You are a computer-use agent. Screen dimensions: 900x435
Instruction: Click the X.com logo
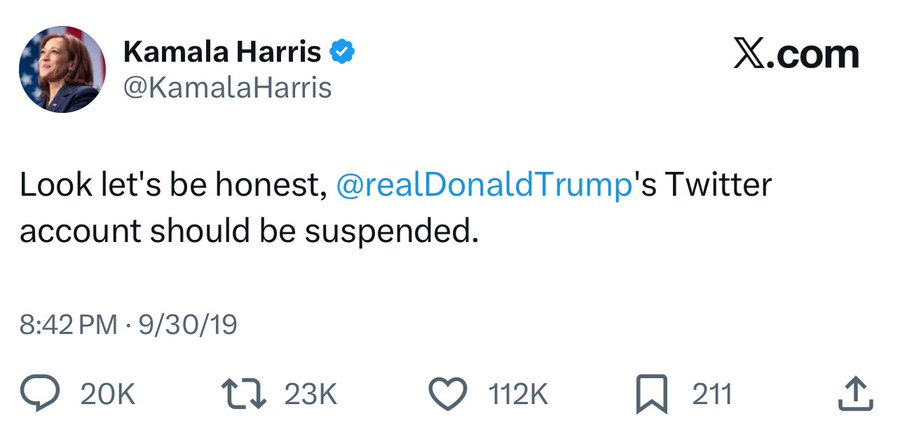795,54
